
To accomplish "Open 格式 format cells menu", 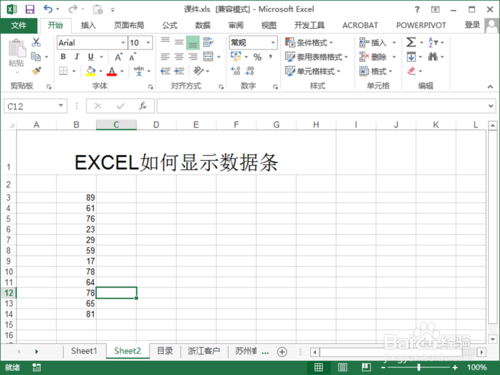I will point(376,71).
